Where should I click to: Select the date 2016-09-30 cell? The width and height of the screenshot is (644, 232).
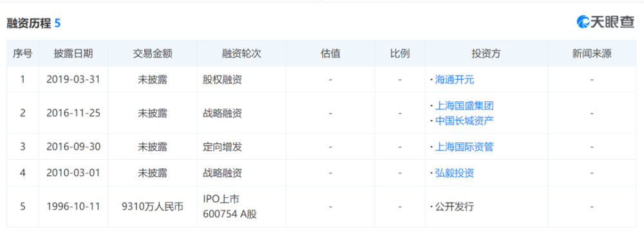(73, 147)
